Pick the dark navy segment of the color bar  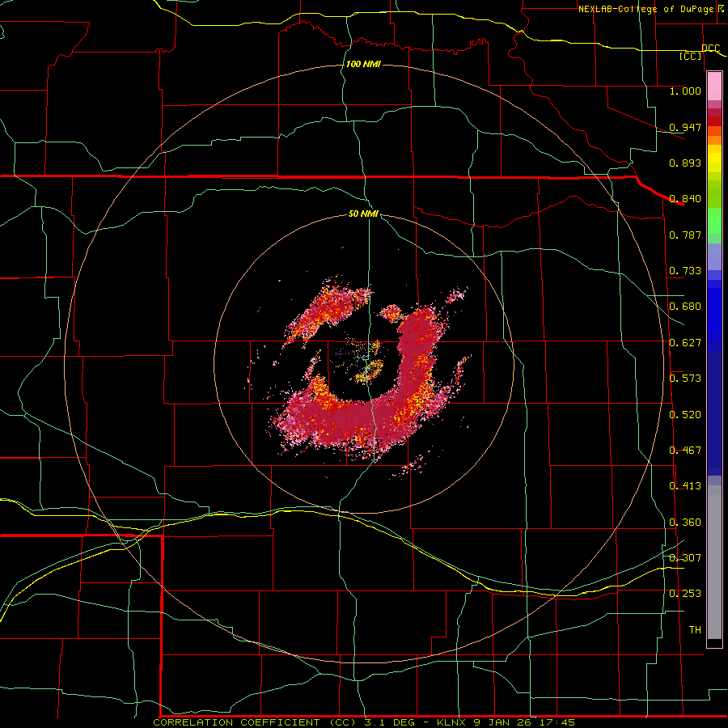(714, 413)
